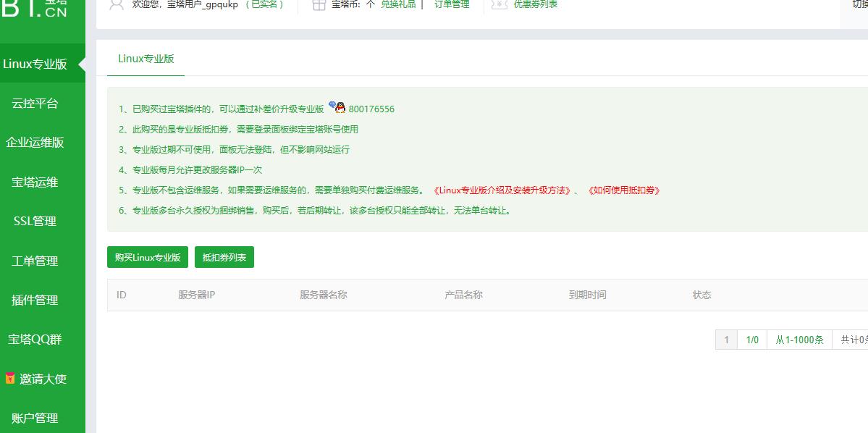868x433 pixels.
Task: Click the 1/0 page indicator
Action: (752, 340)
